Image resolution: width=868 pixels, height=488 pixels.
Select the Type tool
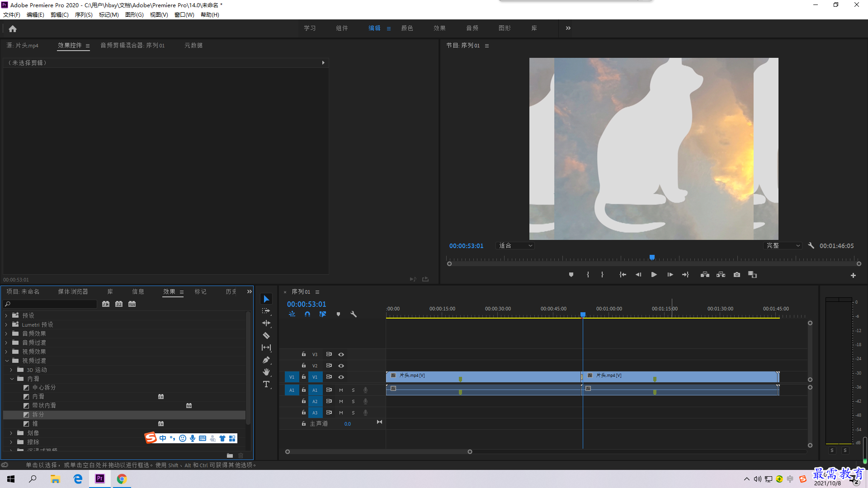pyautogui.click(x=266, y=384)
